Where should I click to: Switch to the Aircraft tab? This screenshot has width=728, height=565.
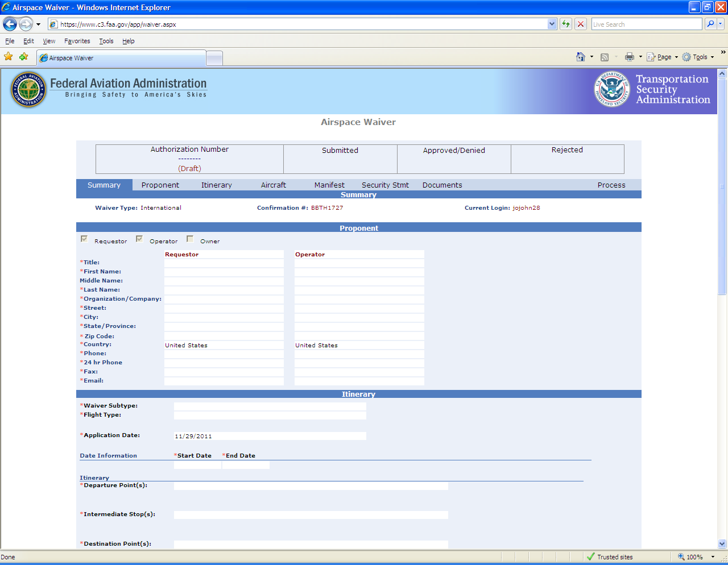[x=274, y=185]
